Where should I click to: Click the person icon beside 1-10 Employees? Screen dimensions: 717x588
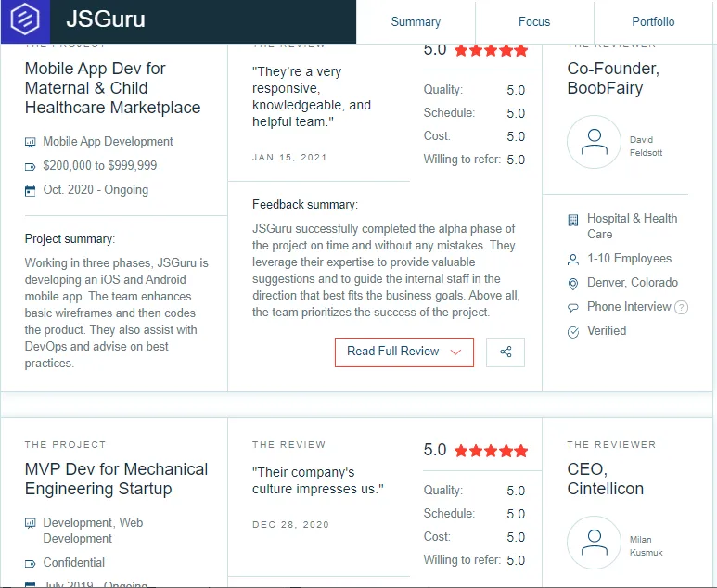tap(572, 260)
